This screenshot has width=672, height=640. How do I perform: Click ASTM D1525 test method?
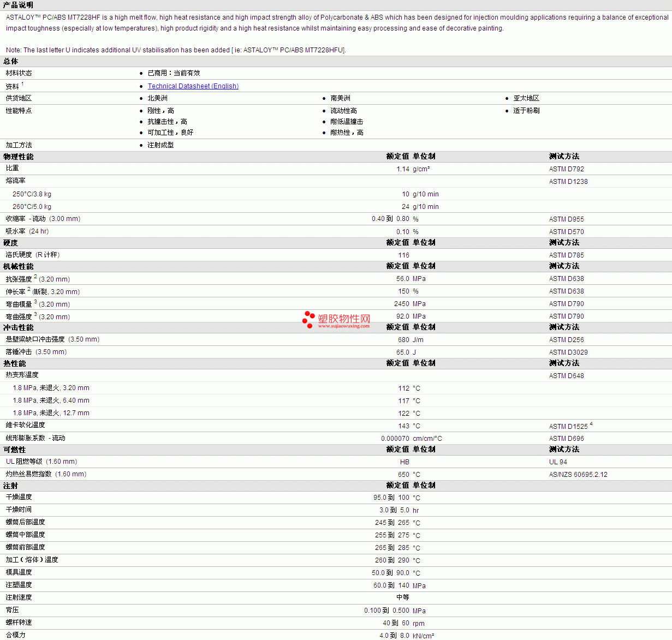click(568, 427)
